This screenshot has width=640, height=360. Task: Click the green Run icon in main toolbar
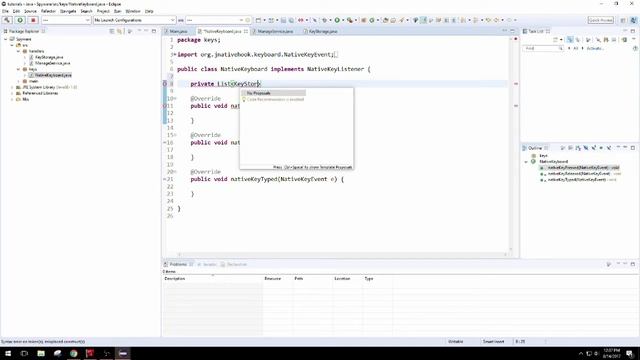click(337, 20)
